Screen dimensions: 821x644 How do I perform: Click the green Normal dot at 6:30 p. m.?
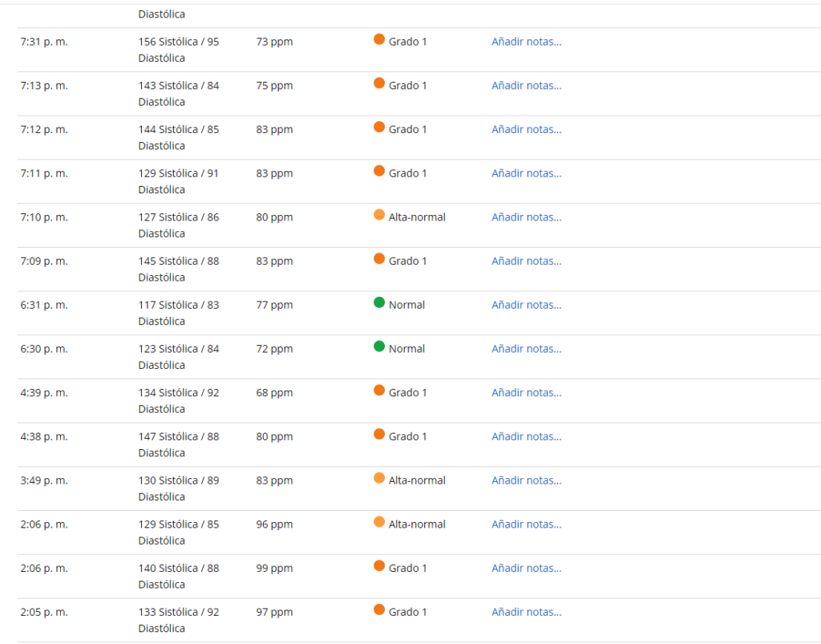[x=379, y=346]
